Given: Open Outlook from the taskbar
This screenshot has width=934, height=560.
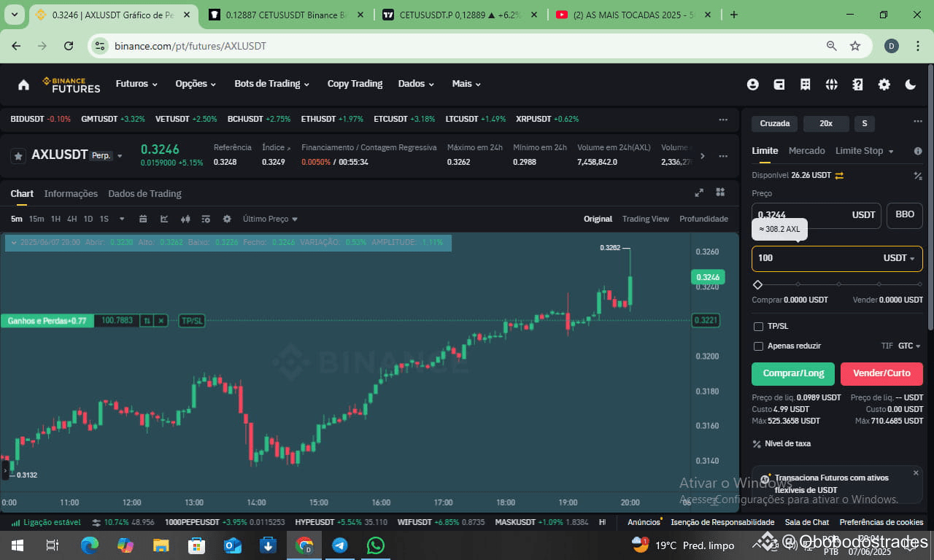Looking at the screenshot, I should (232, 545).
